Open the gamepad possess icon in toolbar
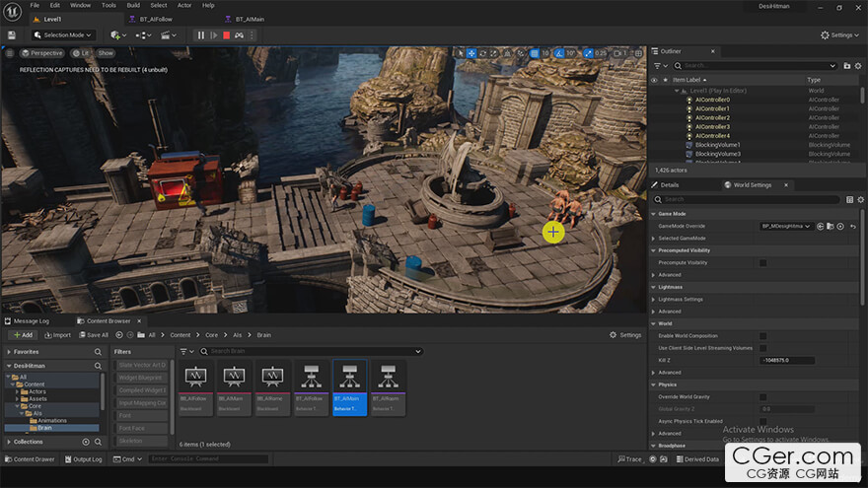The width and height of the screenshot is (868, 488). coord(239,35)
